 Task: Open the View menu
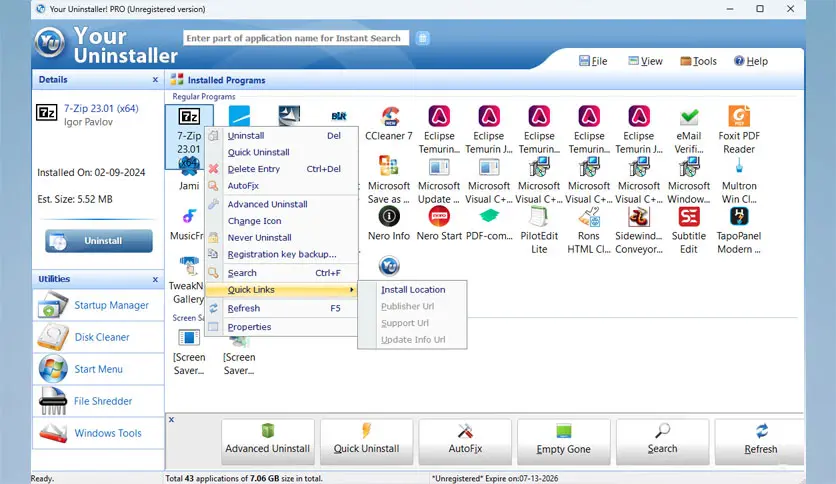pos(645,61)
